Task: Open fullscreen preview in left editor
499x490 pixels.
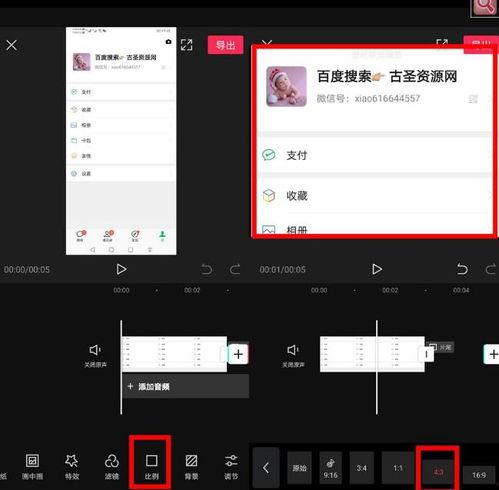Action: (186, 45)
